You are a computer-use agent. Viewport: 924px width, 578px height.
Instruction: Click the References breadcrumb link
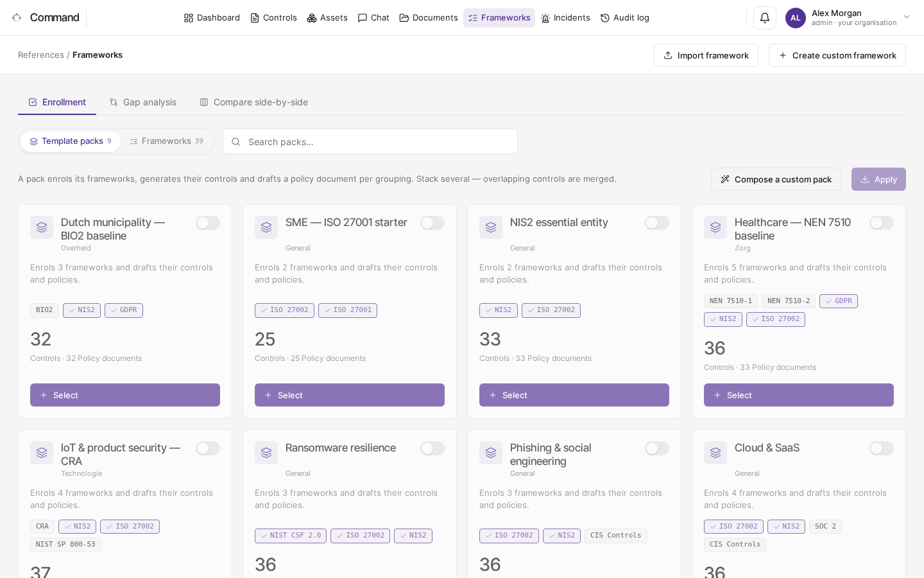(41, 55)
